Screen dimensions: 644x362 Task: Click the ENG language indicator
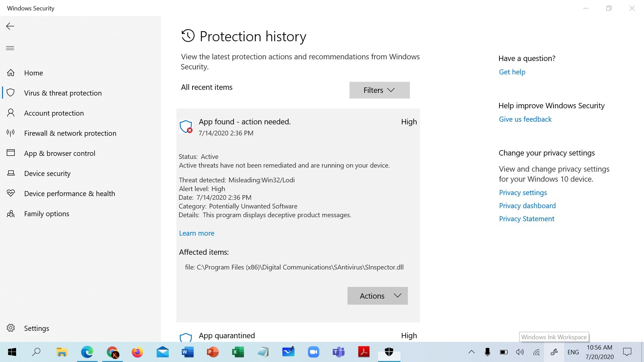573,352
